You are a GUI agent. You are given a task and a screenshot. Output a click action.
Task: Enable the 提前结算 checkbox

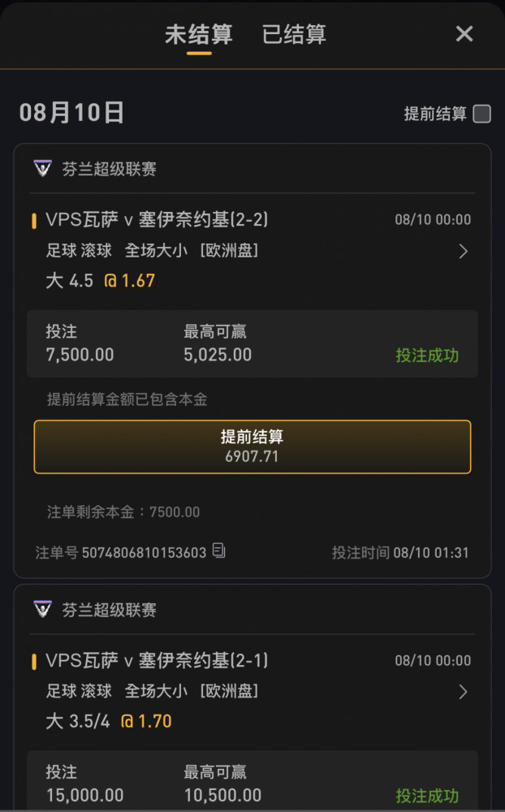pyautogui.click(x=481, y=114)
